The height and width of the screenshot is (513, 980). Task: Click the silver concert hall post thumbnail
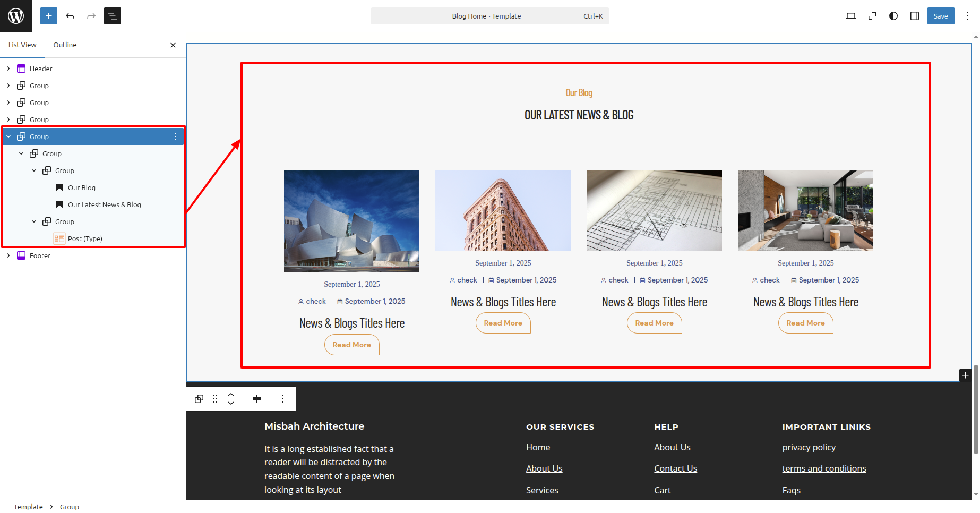pyautogui.click(x=351, y=221)
